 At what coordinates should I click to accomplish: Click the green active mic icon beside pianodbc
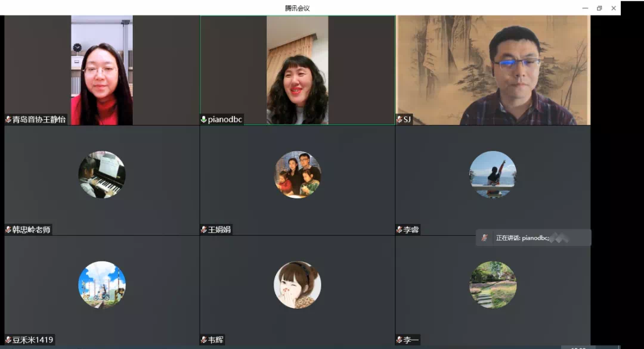pos(204,120)
